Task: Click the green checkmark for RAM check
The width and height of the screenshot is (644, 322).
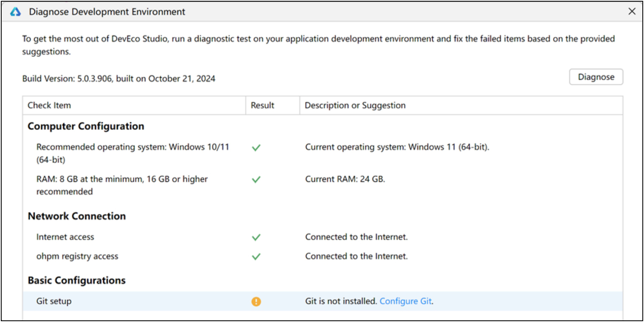Action: coord(256,180)
